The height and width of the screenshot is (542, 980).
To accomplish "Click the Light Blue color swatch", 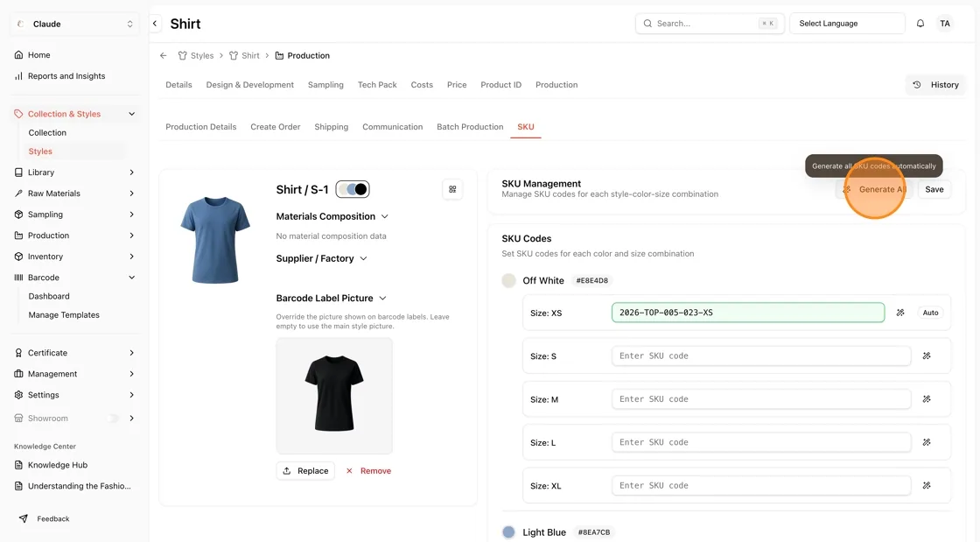I will click(508, 532).
